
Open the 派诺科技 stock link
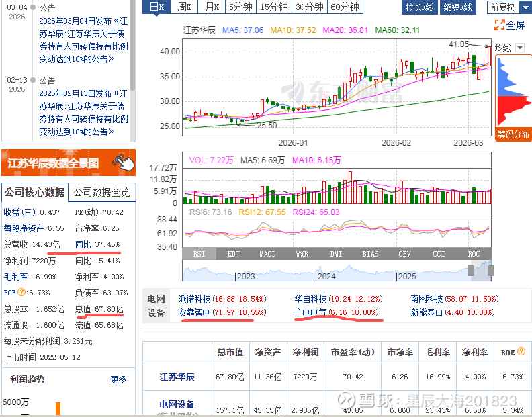click(x=194, y=299)
